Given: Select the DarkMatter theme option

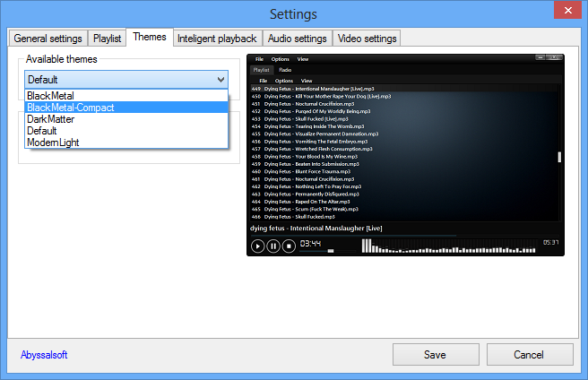Looking at the screenshot, I should coord(126,119).
